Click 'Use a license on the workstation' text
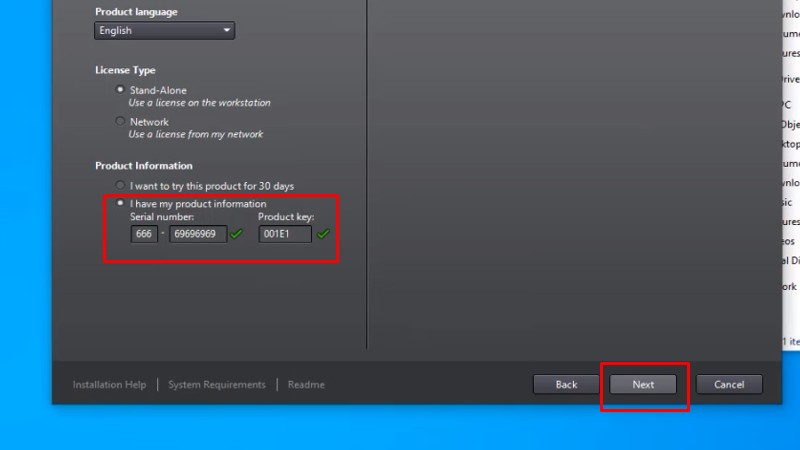The width and height of the screenshot is (800, 450). pyautogui.click(x=199, y=103)
